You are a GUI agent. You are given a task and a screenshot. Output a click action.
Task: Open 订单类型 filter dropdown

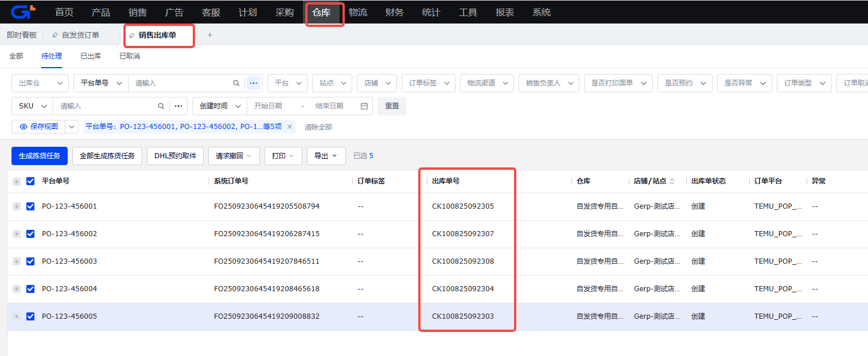(x=804, y=83)
